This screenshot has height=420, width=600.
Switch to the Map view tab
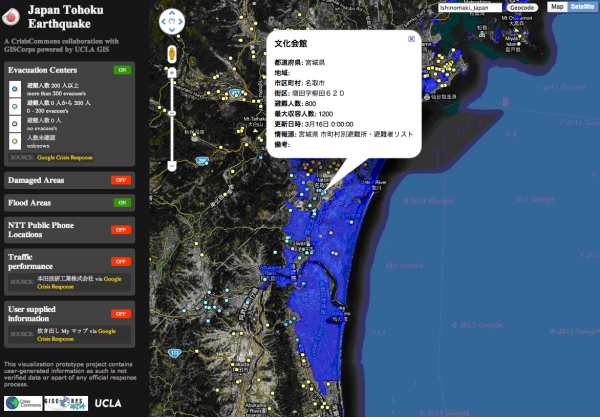click(x=556, y=7)
